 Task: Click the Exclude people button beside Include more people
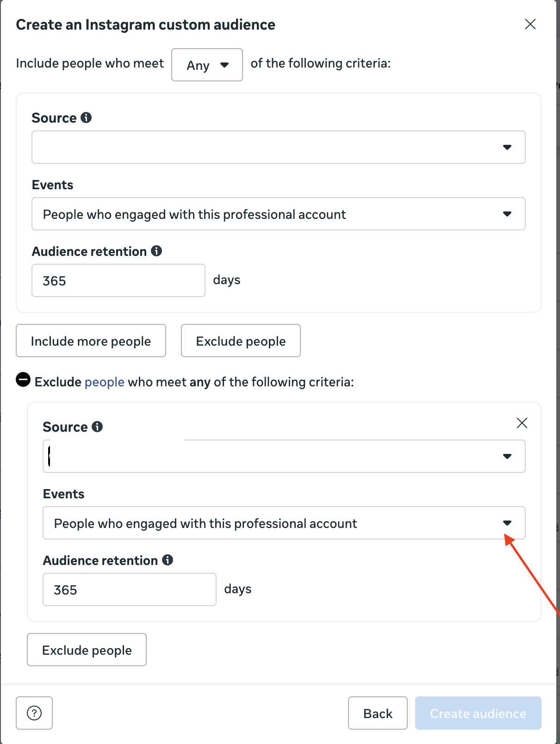click(x=241, y=341)
